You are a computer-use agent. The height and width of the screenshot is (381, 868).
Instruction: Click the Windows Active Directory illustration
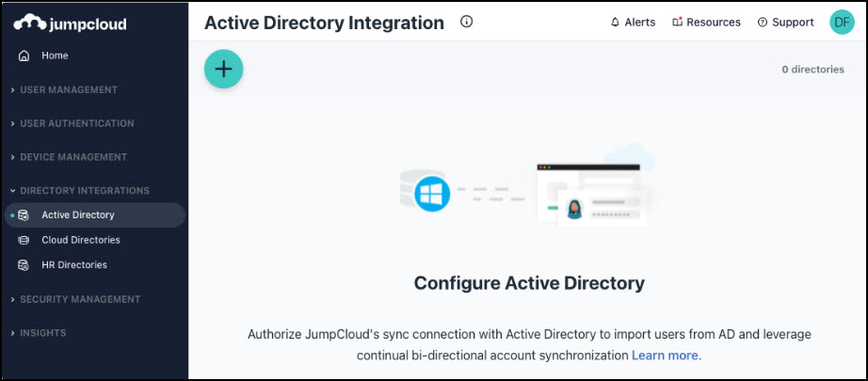tap(432, 195)
